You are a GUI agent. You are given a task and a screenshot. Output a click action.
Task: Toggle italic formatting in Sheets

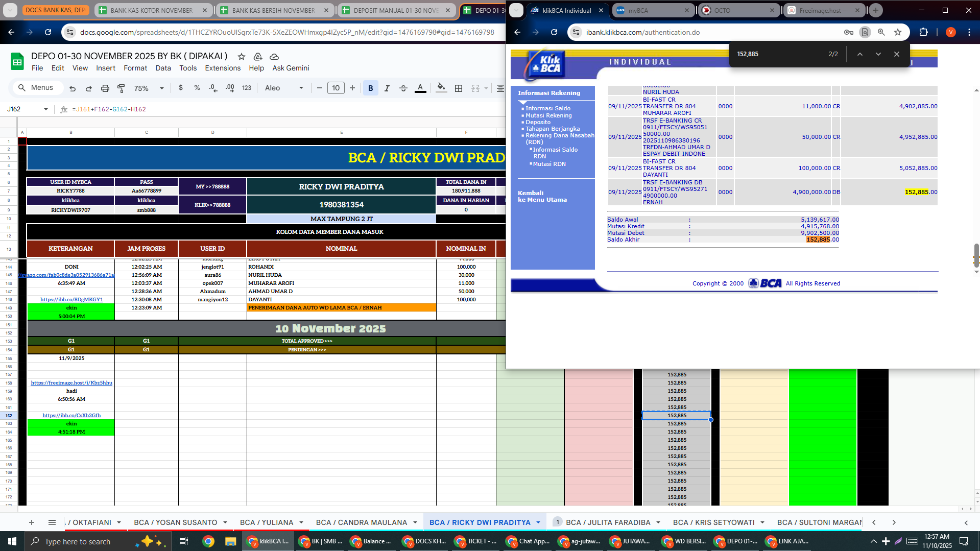click(x=387, y=88)
